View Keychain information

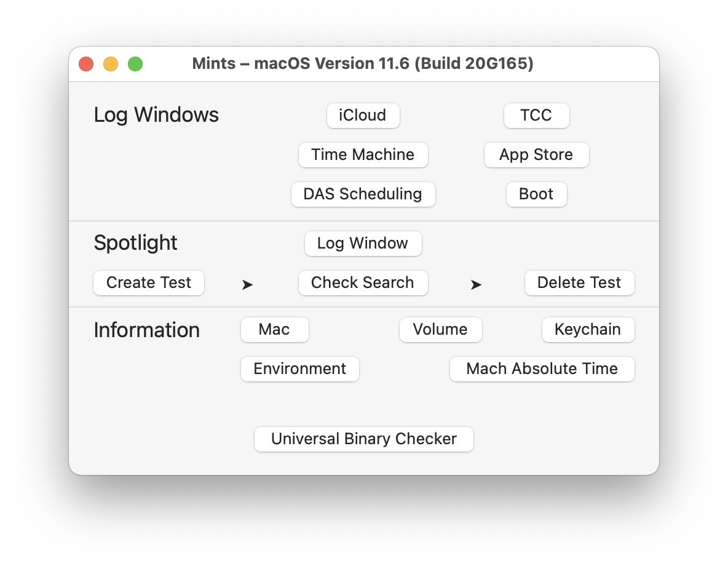click(588, 330)
